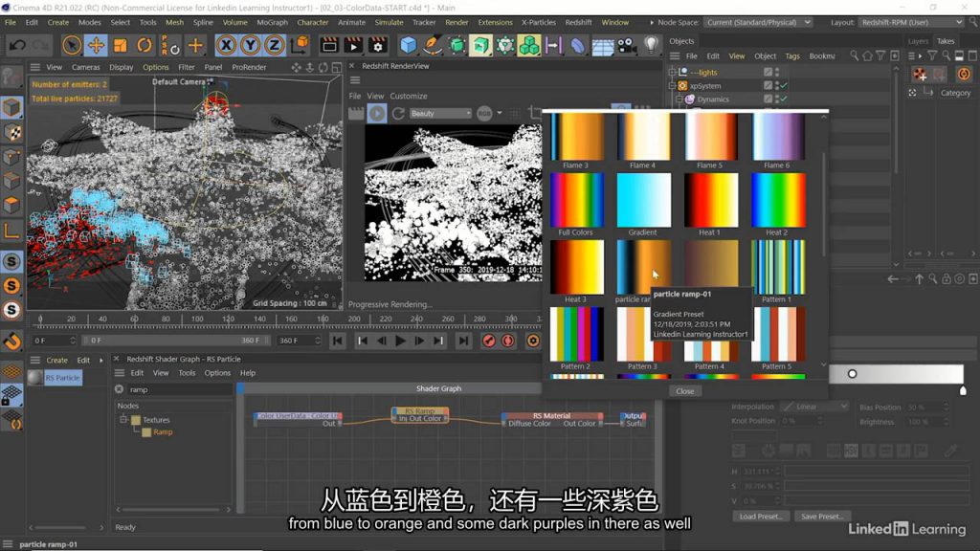The width and height of the screenshot is (980, 551).
Task: Toggle Autokeying button
Action: coord(508,341)
